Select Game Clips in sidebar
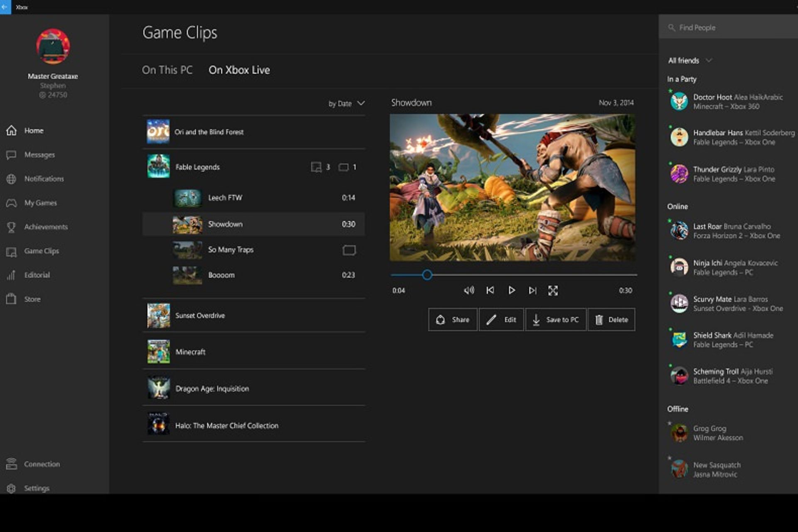 point(33,251)
